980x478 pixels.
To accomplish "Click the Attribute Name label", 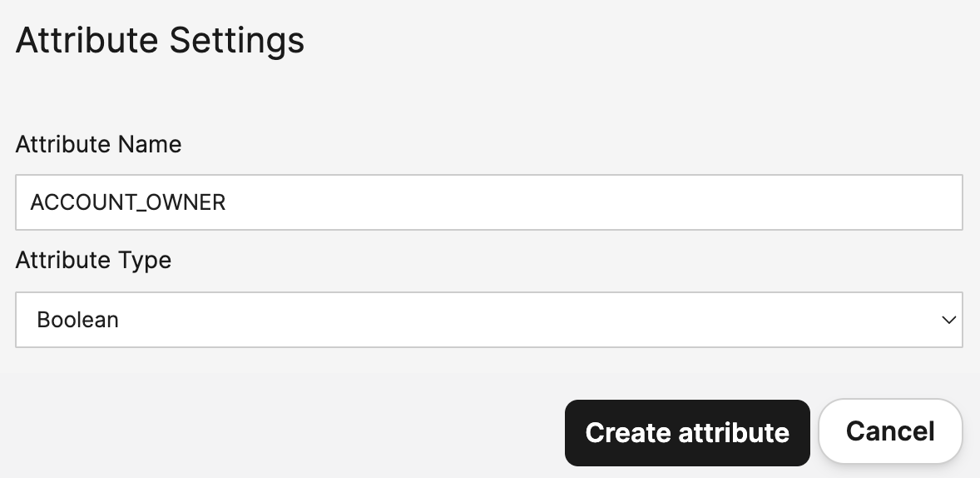I will (98, 144).
